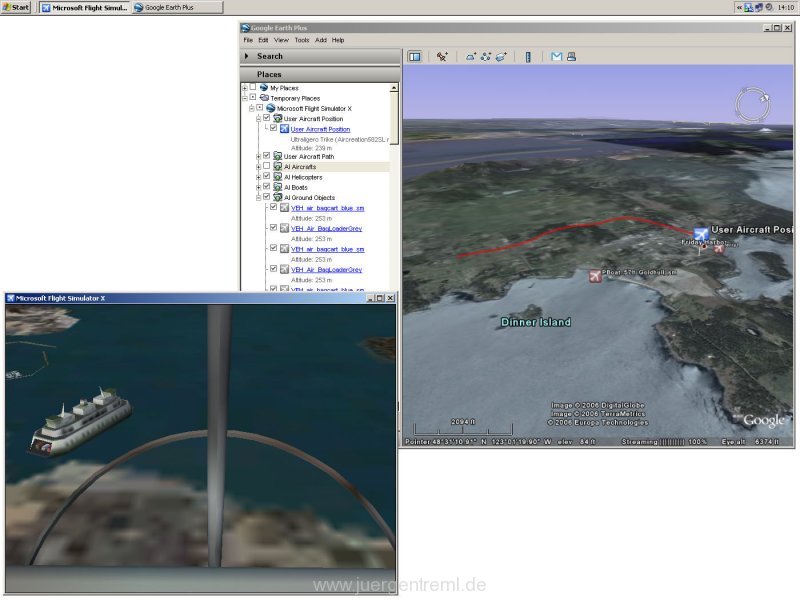Click the red PBoat 57ft Goldhull marker
The height and width of the screenshot is (600, 800).
595,276
